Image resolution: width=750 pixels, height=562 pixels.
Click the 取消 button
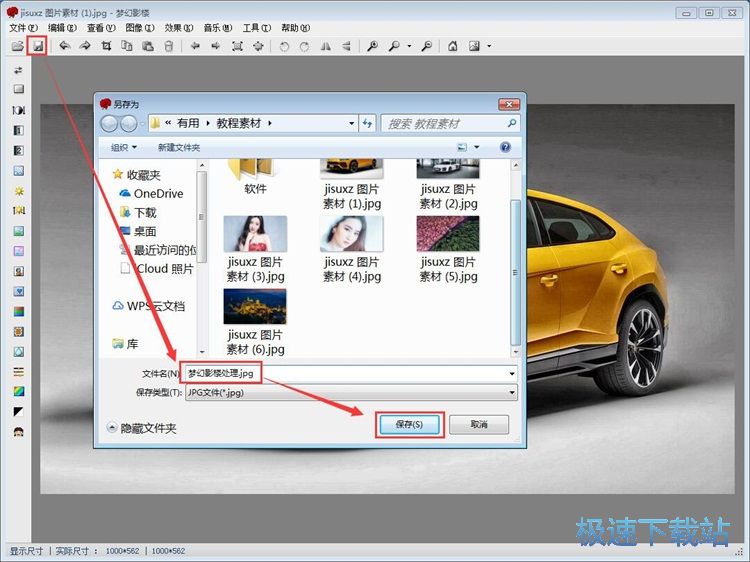click(x=479, y=425)
